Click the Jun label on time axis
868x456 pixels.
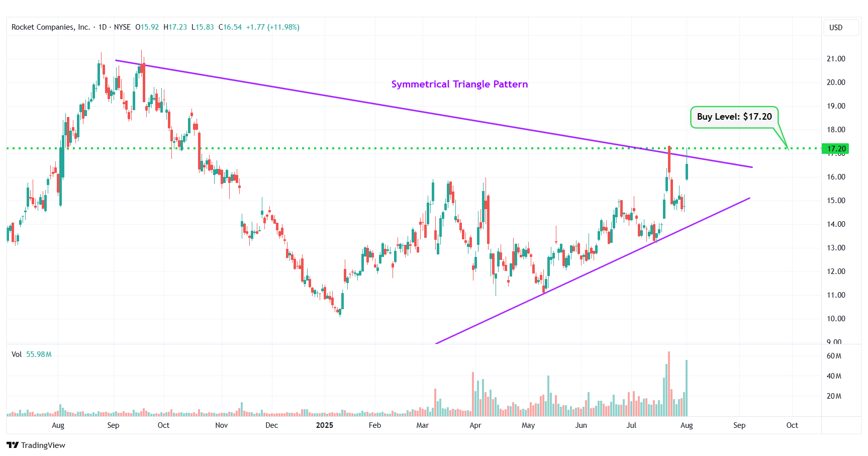[x=581, y=425]
